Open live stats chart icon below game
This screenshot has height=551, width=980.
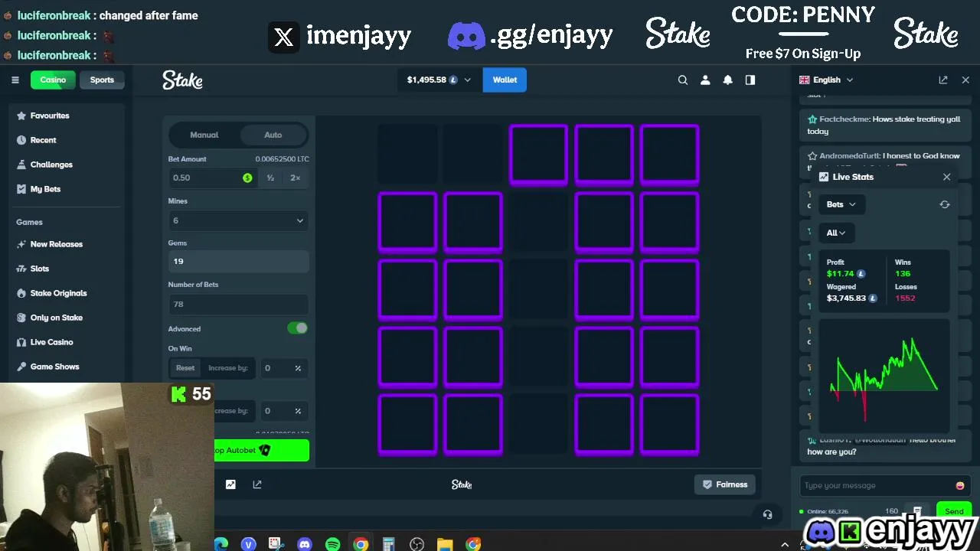click(x=230, y=484)
